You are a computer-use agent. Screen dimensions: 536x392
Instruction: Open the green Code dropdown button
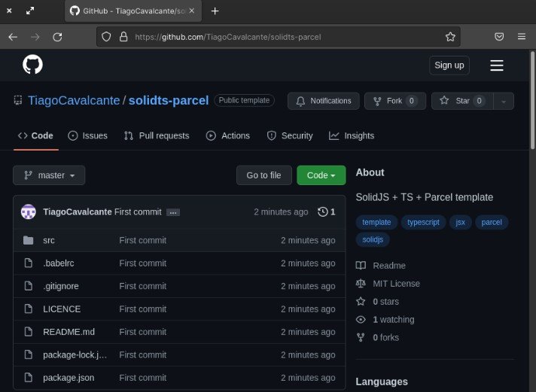click(x=321, y=175)
